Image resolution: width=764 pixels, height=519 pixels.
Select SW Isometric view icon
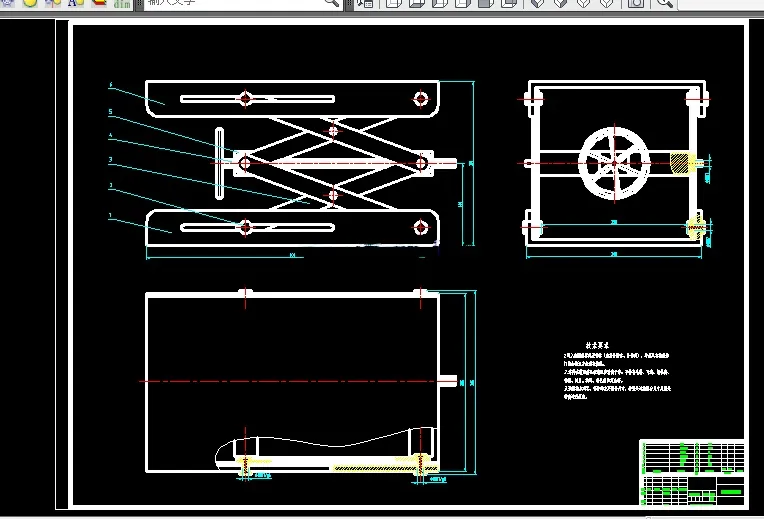tap(537, 3)
